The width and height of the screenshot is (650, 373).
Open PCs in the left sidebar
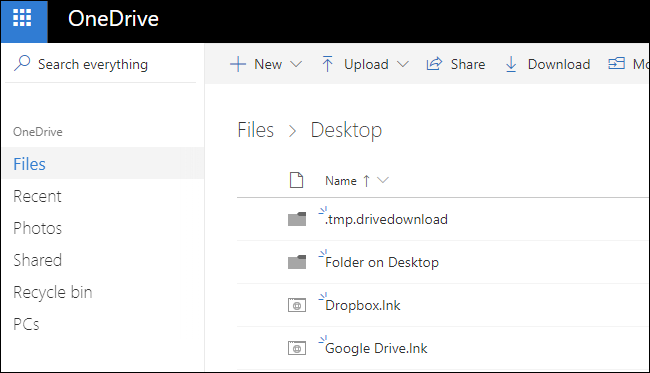[27, 324]
